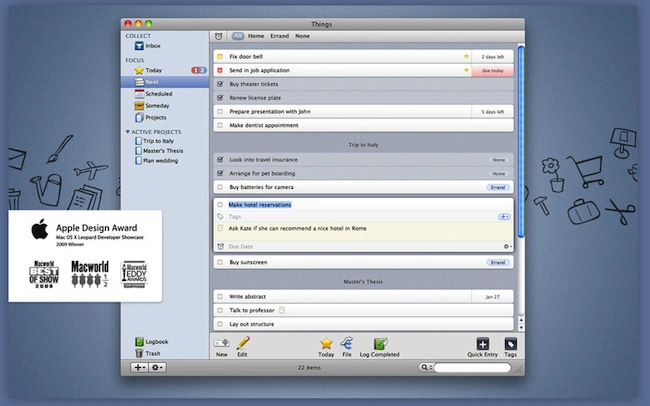Tick the Buy sunscreen checkbox
Image resolution: width=650 pixels, height=406 pixels.
220,263
